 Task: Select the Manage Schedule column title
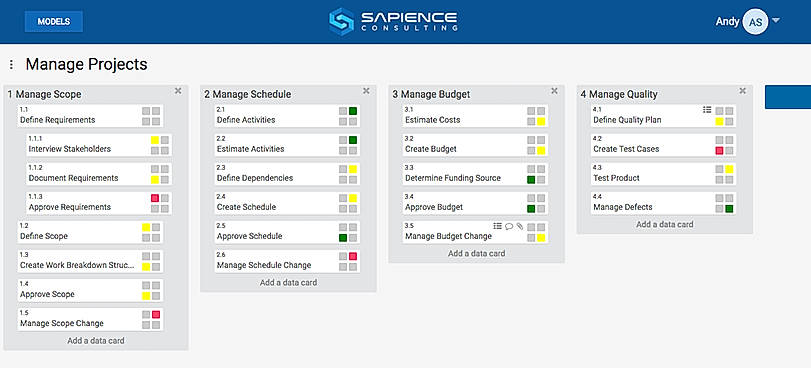pos(248,94)
